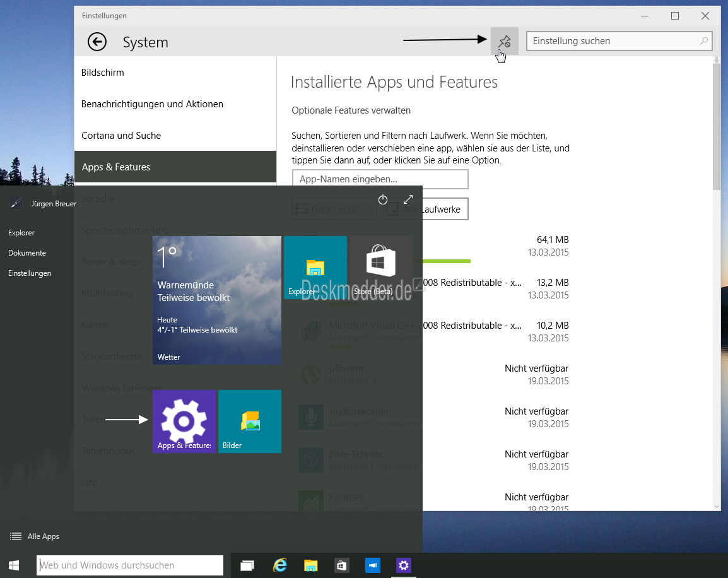
Task: Open Einstellungen from Start menu list
Action: pos(30,273)
